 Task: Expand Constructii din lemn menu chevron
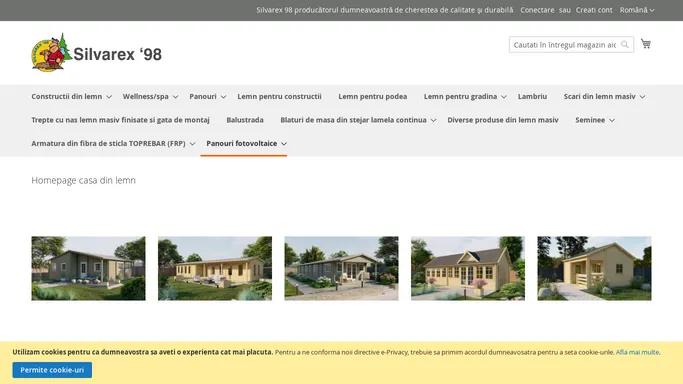click(x=109, y=97)
